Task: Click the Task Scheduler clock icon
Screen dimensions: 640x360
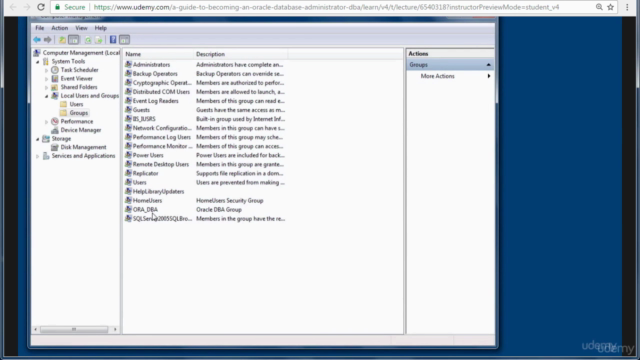Action: [55, 70]
